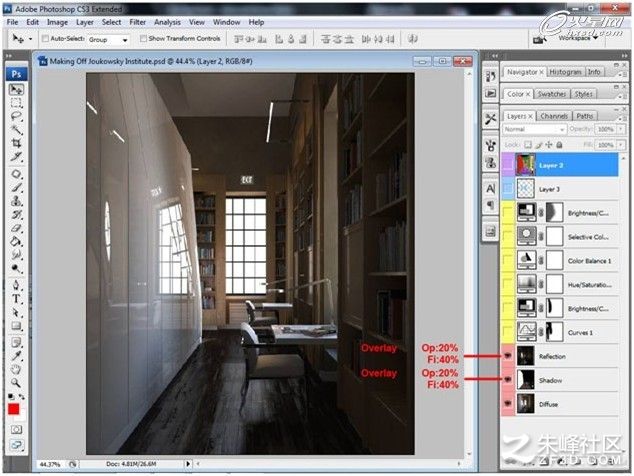Hide the Reflection layer
Viewport: 634px width, 476px height.
[x=508, y=356]
